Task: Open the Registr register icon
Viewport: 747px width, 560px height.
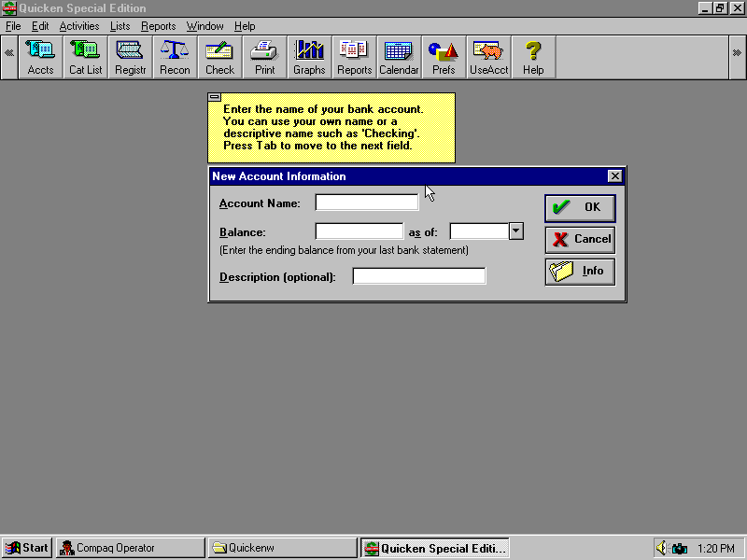Action: 130,58
